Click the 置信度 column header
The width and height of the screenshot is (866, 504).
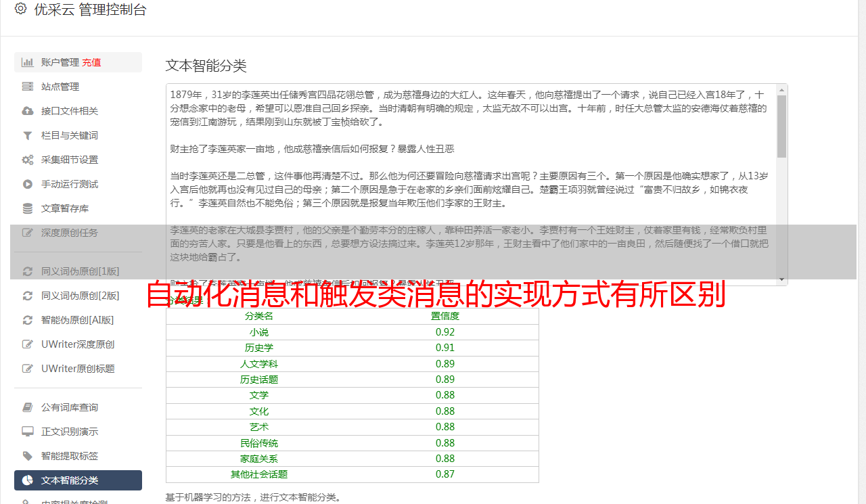point(445,316)
